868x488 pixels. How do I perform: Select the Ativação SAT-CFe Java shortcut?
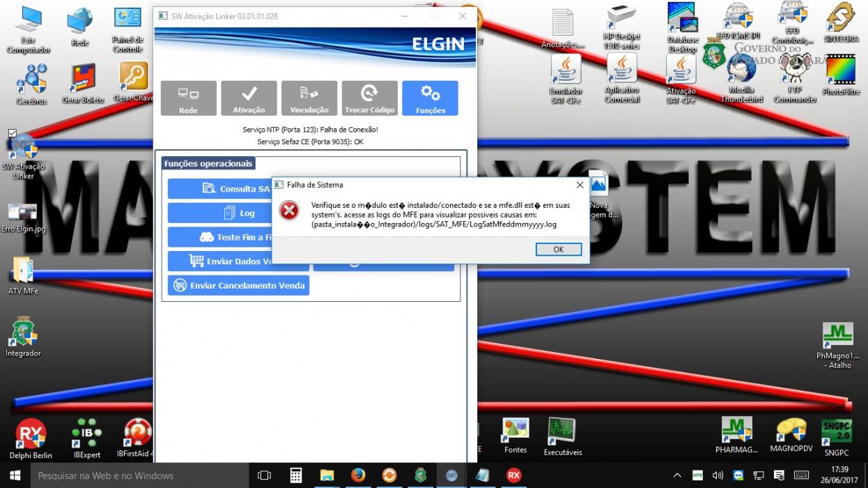point(681,79)
